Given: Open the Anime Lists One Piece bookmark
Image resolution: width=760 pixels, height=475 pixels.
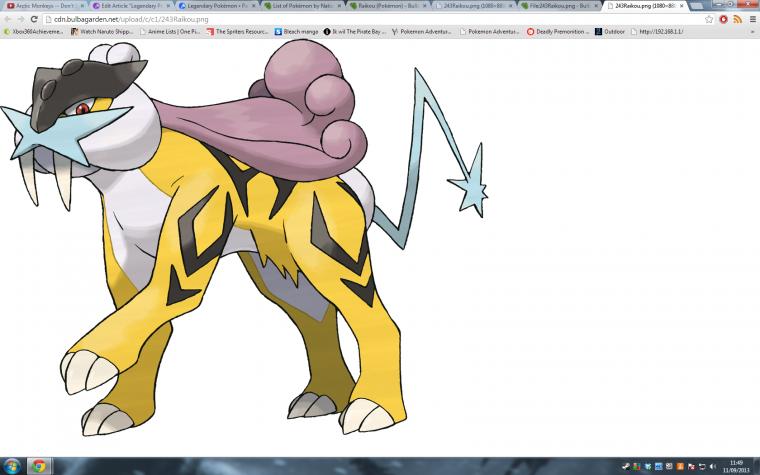Looking at the screenshot, I should [x=170, y=32].
